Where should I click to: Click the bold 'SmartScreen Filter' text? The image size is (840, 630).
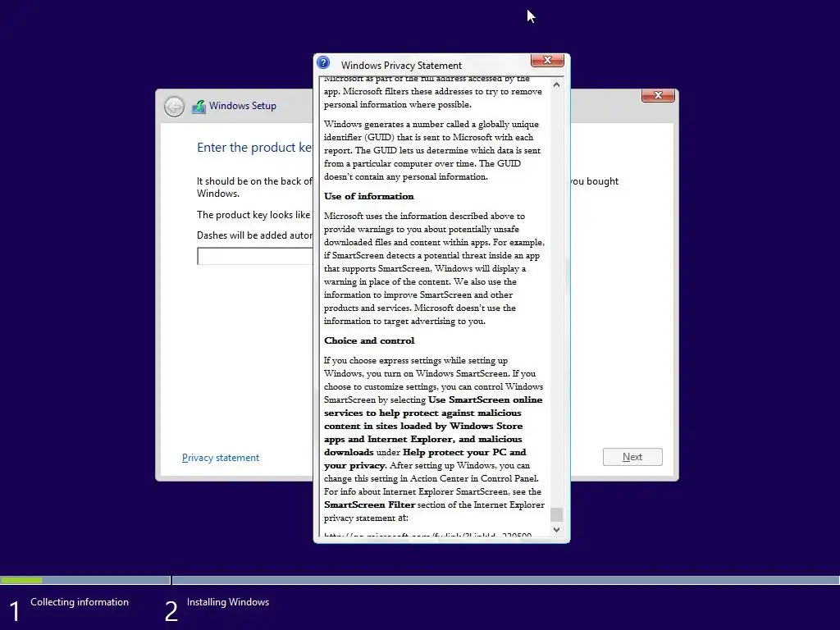click(x=370, y=504)
